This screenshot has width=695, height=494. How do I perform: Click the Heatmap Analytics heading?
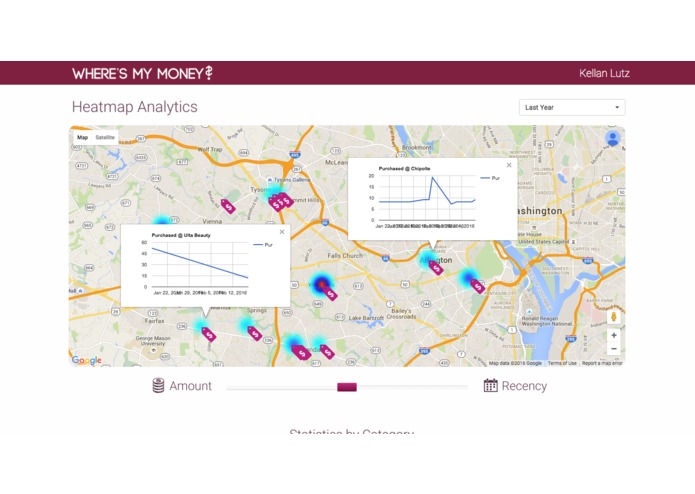[x=135, y=107]
